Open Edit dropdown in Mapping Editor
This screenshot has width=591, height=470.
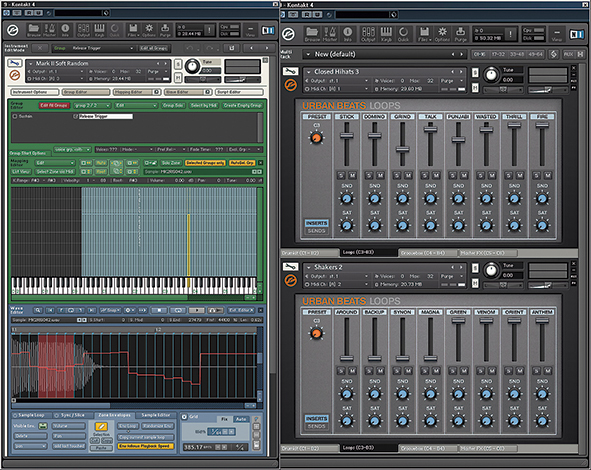tap(55, 163)
